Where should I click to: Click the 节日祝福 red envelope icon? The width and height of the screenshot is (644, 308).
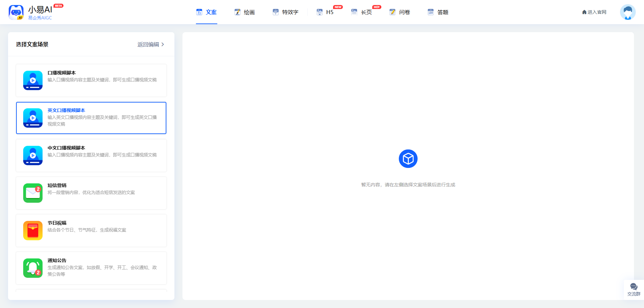(x=33, y=231)
